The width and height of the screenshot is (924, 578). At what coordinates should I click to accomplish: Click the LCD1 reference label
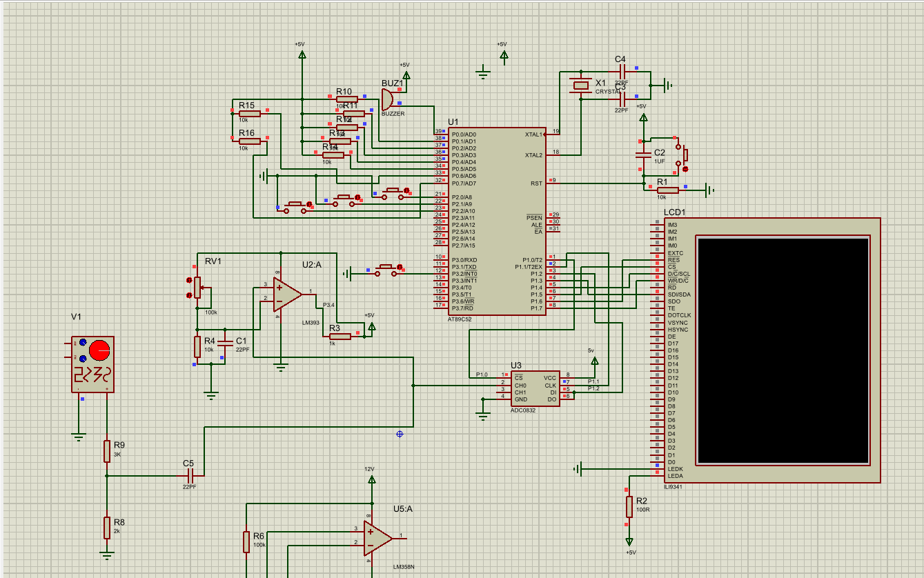coord(674,212)
